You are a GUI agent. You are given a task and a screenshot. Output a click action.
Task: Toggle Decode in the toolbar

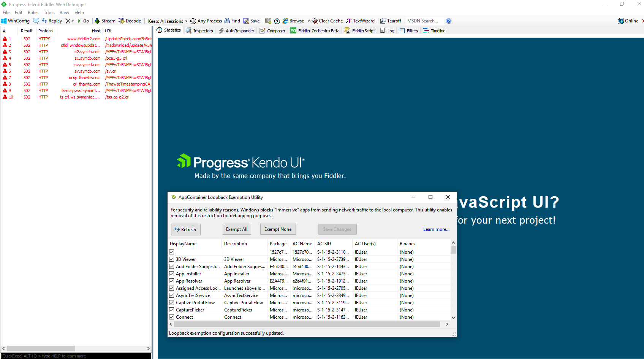[130, 21]
